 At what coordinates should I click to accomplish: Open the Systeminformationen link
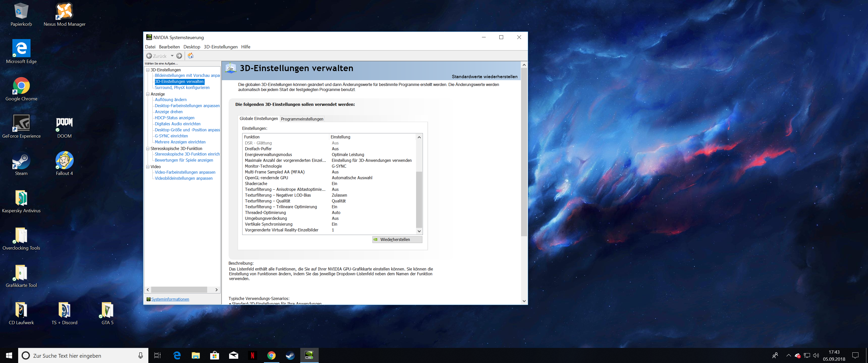(170, 299)
